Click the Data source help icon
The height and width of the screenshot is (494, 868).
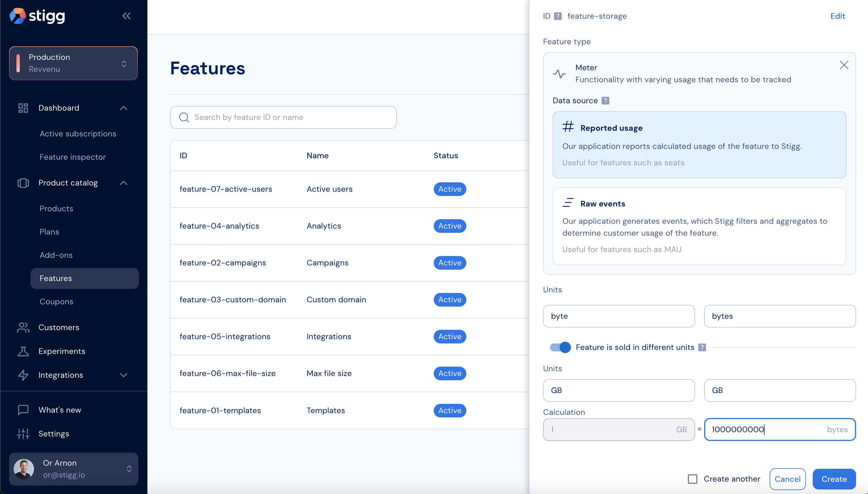[605, 101]
